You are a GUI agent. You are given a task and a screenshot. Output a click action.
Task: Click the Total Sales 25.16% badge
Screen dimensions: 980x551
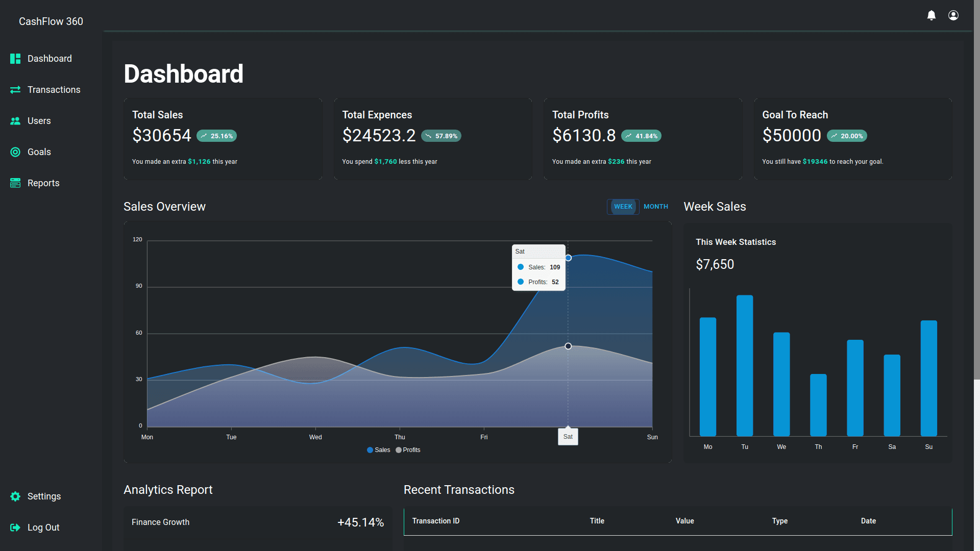pyautogui.click(x=216, y=136)
